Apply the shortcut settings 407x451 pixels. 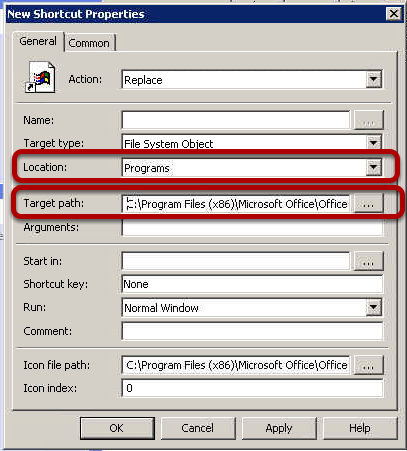tap(279, 428)
